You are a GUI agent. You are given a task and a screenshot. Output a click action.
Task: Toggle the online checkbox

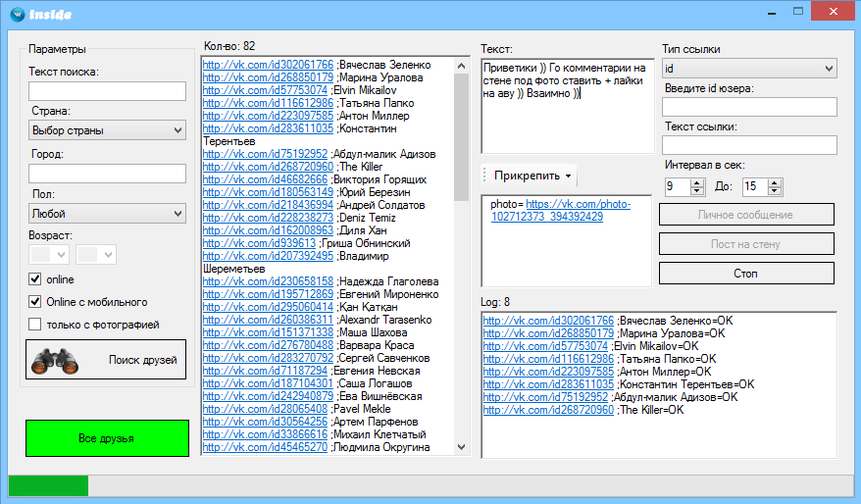coord(34,278)
